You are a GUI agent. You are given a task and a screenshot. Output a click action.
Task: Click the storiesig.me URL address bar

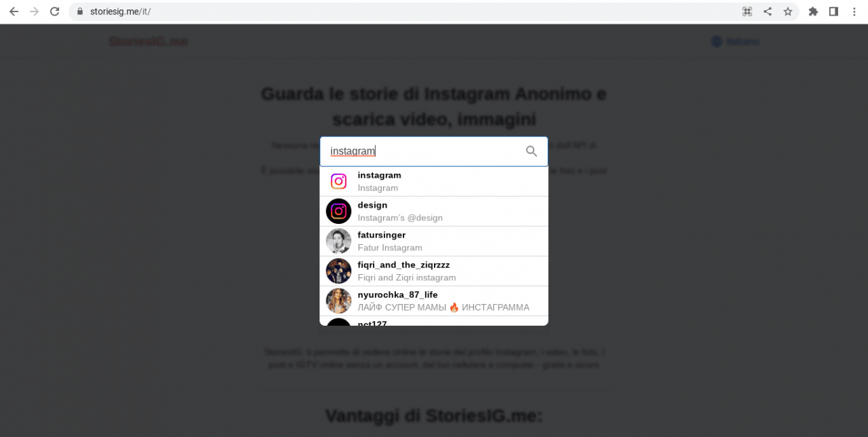coord(407,12)
